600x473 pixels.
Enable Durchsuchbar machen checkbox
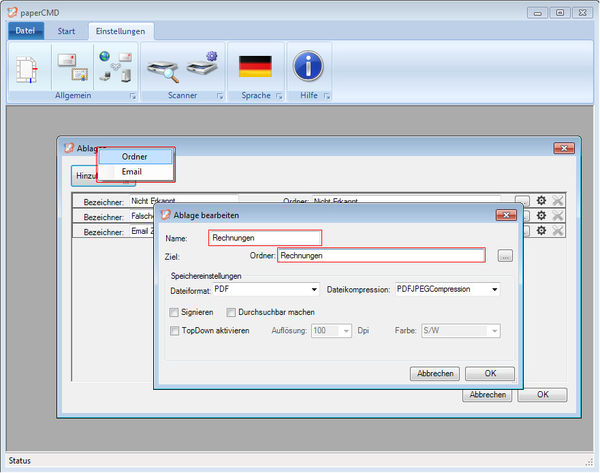point(231,312)
